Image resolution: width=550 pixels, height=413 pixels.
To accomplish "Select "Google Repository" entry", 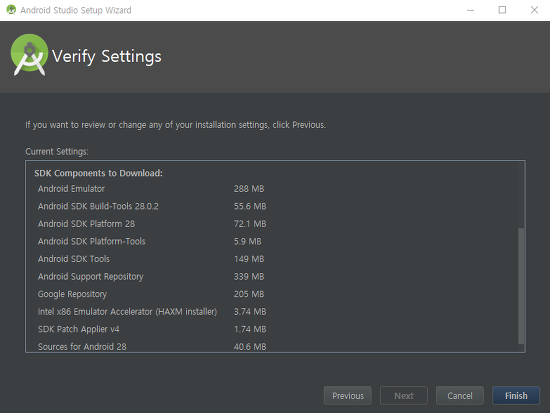I will tap(72, 294).
